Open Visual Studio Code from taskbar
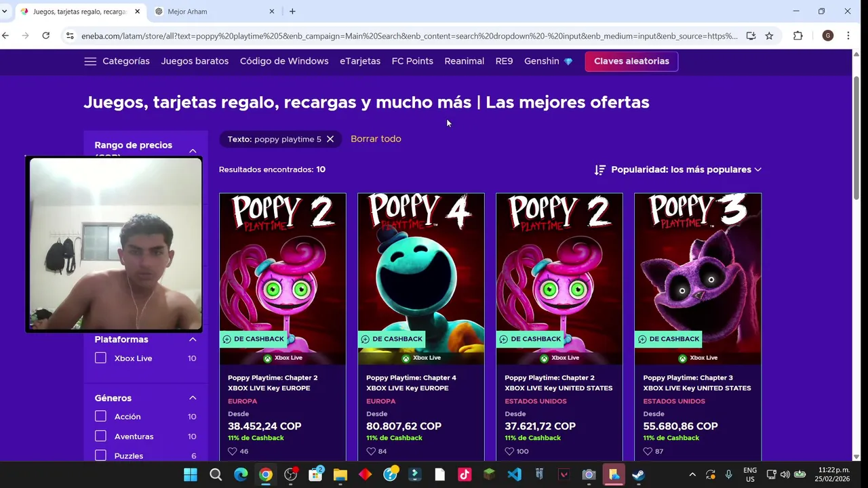Viewport: 868px width, 488px height. coord(514,474)
